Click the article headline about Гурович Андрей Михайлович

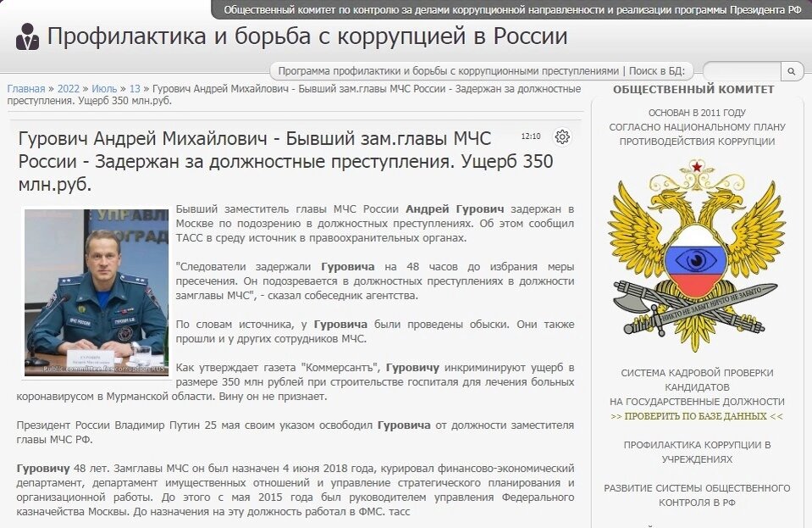coord(285,161)
